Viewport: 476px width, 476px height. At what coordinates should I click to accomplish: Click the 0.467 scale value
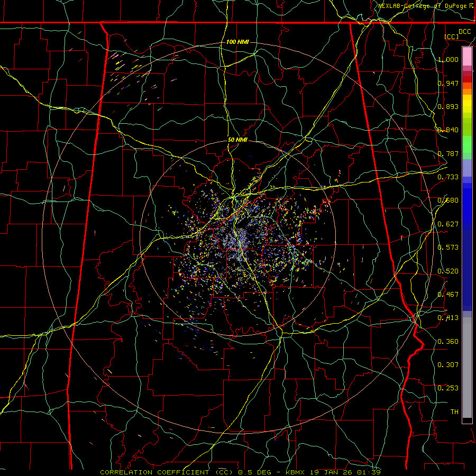(x=448, y=295)
